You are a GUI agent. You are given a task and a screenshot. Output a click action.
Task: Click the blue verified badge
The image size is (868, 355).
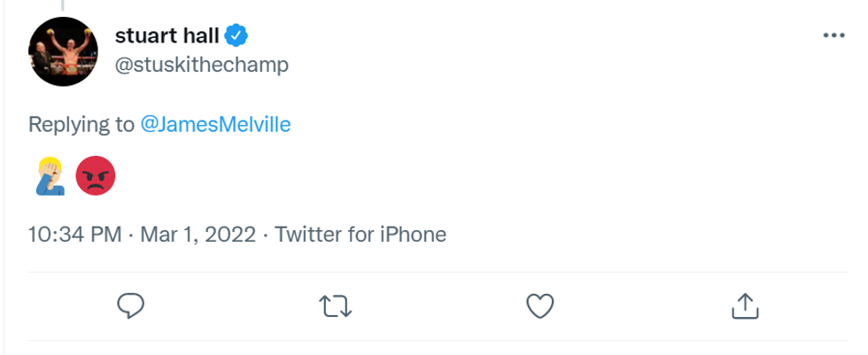236,35
